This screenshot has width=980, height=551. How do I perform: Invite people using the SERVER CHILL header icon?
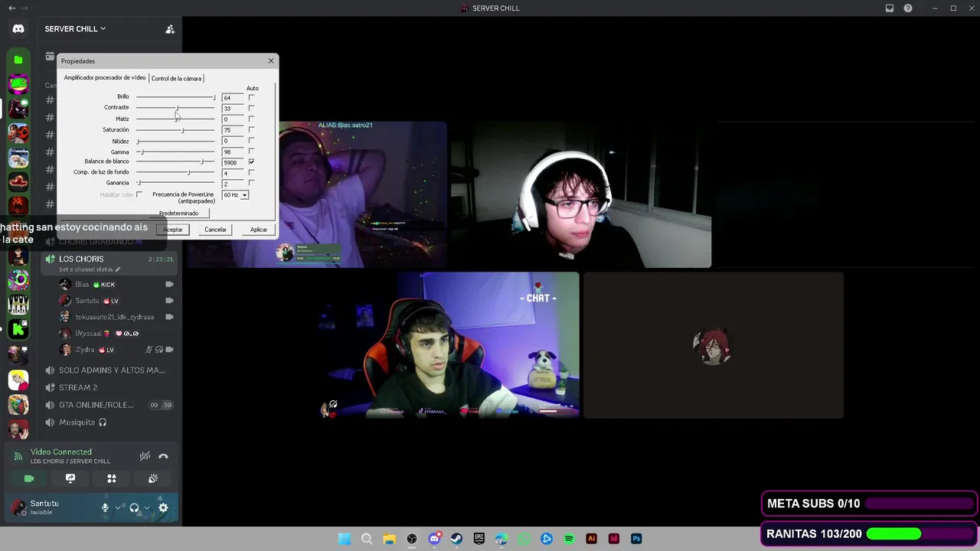170,29
